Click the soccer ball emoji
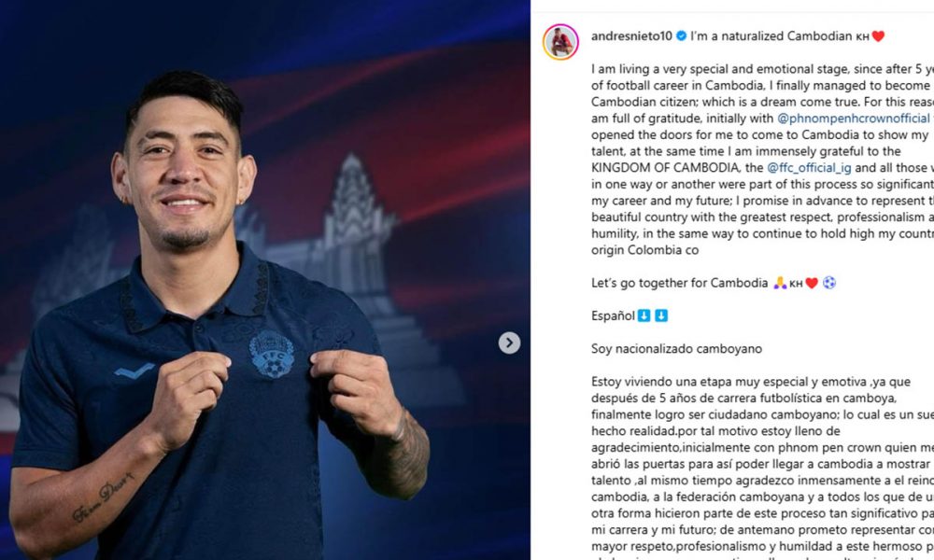The image size is (934, 560). (x=829, y=284)
